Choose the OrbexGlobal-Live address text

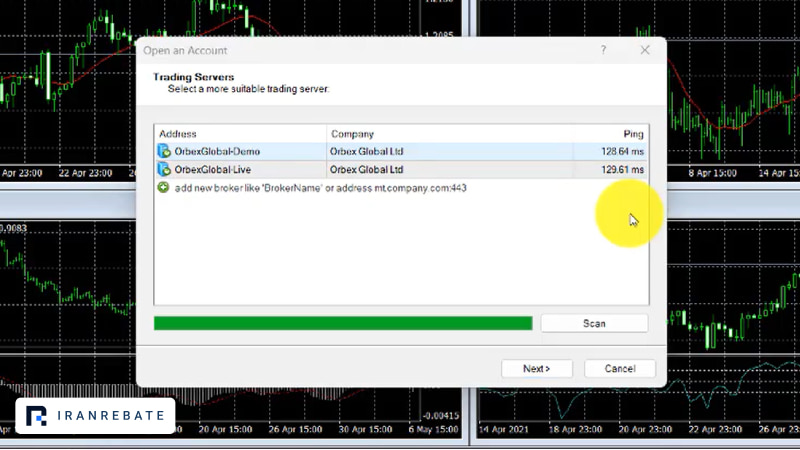point(213,169)
